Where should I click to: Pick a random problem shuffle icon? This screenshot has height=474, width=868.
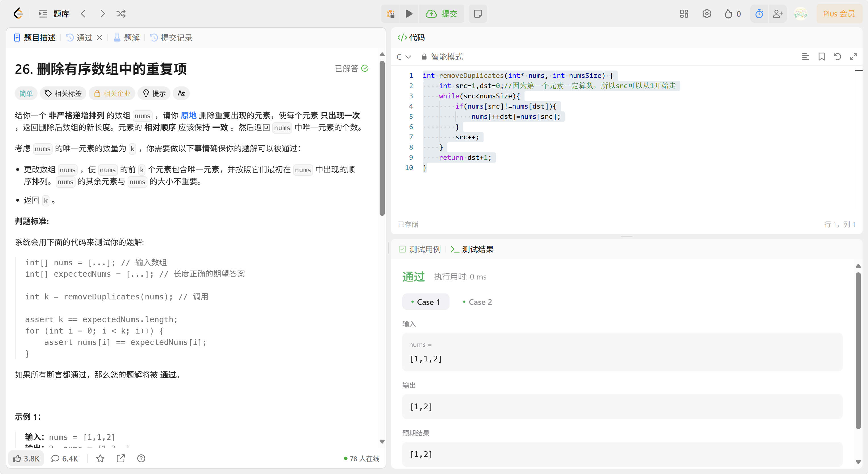click(121, 14)
